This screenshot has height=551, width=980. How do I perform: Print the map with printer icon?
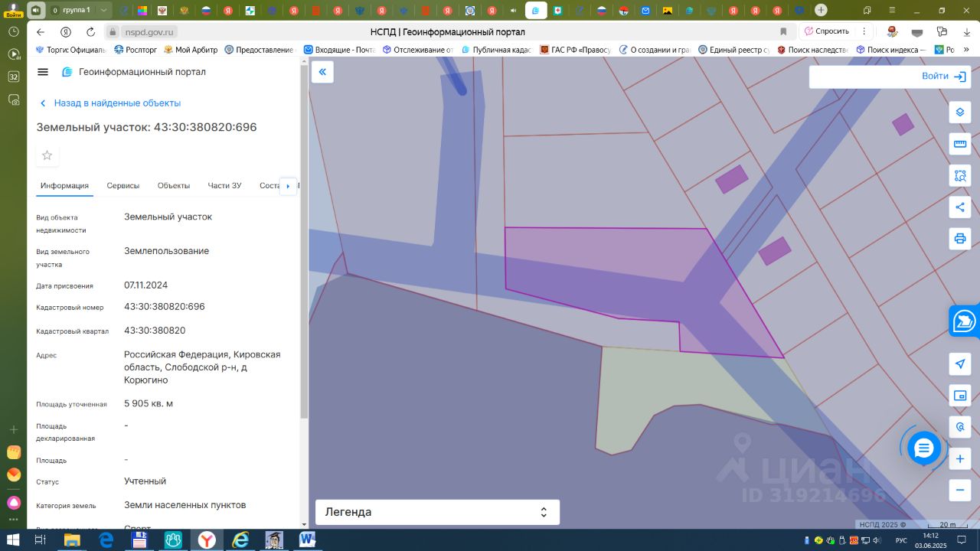pos(959,238)
